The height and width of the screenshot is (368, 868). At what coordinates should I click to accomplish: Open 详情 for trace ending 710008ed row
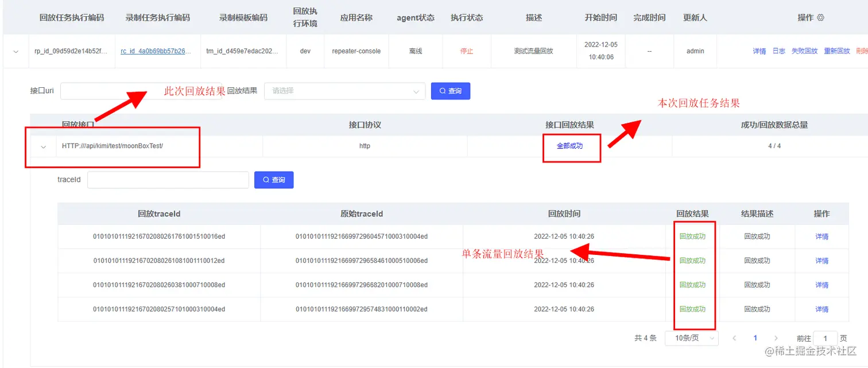[x=822, y=285]
